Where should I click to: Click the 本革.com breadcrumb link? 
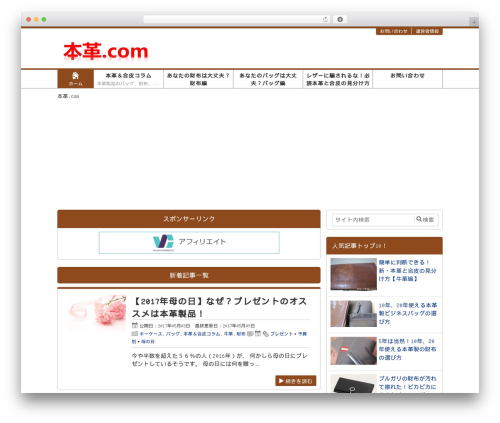pos(68,96)
